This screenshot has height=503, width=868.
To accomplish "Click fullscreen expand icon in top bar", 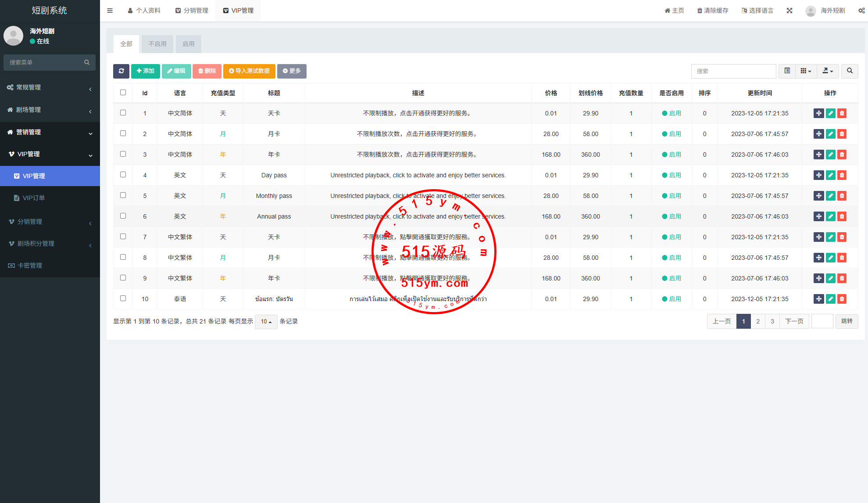I will coord(789,11).
